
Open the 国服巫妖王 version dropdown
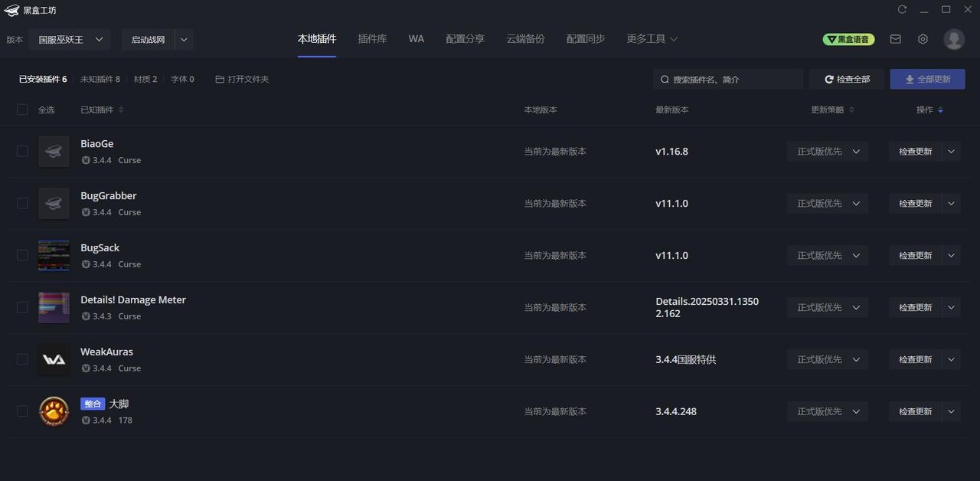click(70, 39)
